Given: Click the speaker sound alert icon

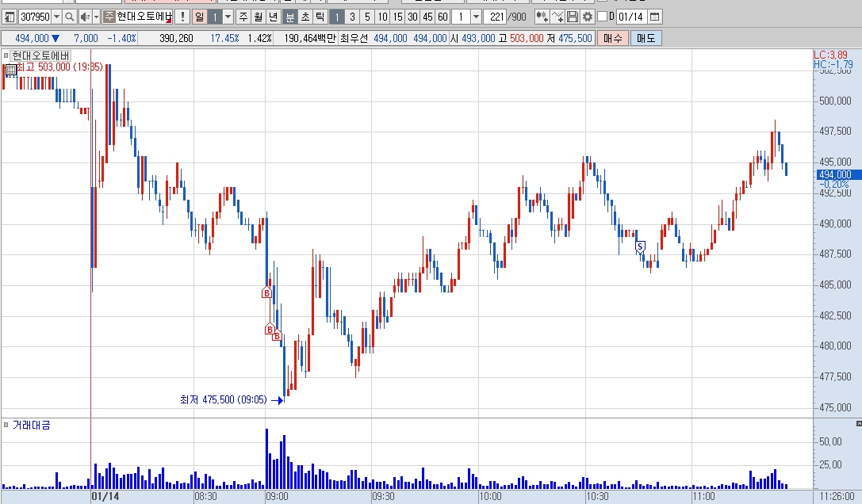Looking at the screenshot, I should tap(85, 17).
